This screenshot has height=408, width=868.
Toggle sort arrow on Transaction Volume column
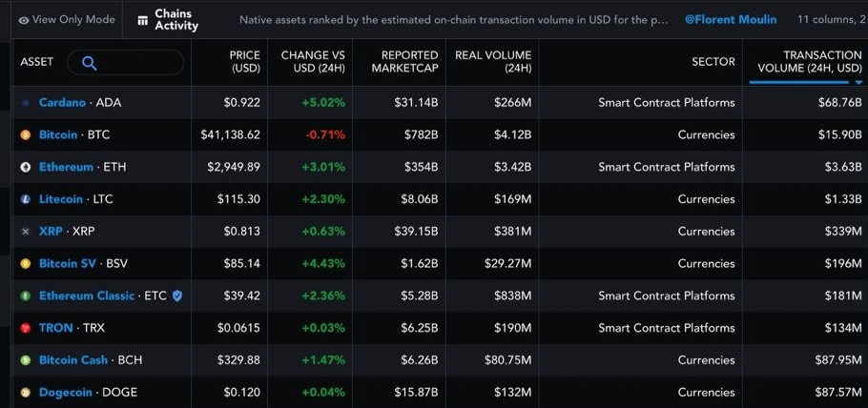858,83
